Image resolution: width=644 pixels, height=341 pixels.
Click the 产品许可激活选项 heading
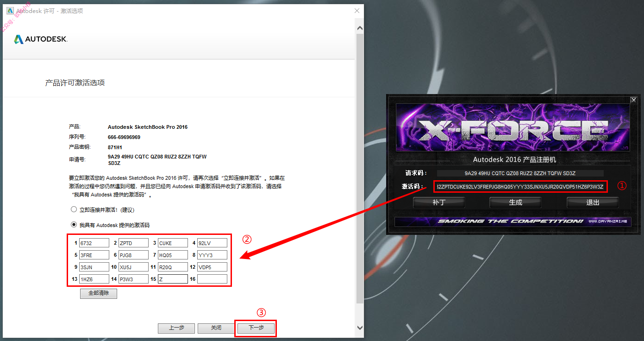(x=75, y=83)
